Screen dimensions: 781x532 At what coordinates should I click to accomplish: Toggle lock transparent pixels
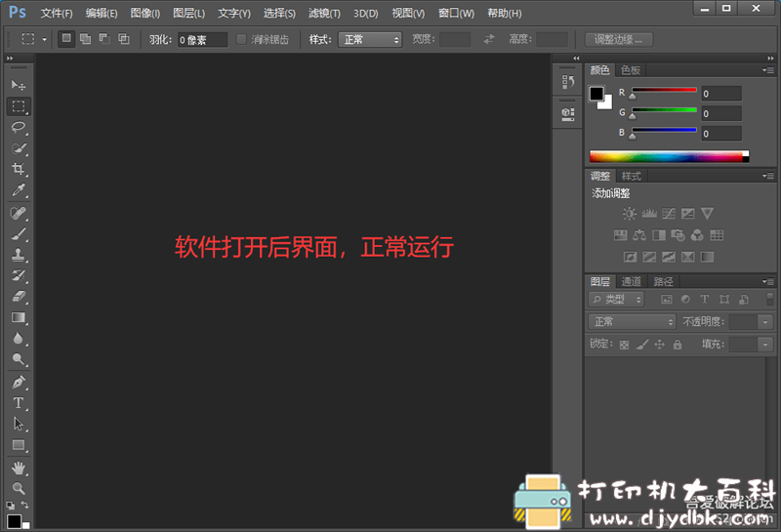(x=624, y=345)
